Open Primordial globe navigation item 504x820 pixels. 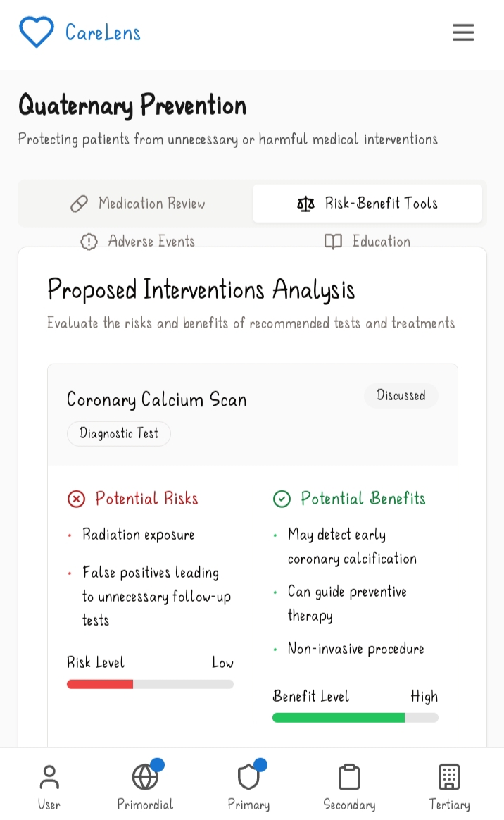(x=145, y=786)
